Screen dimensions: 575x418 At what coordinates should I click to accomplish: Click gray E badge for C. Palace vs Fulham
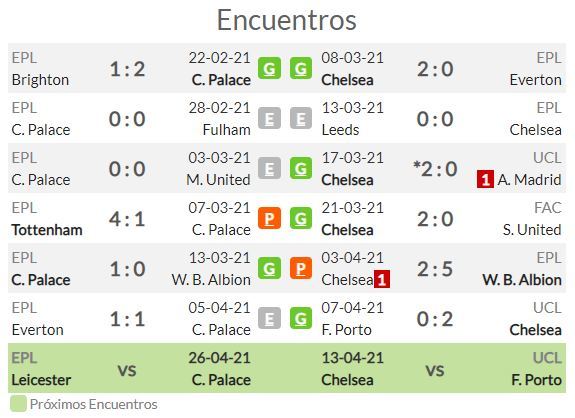(269, 118)
